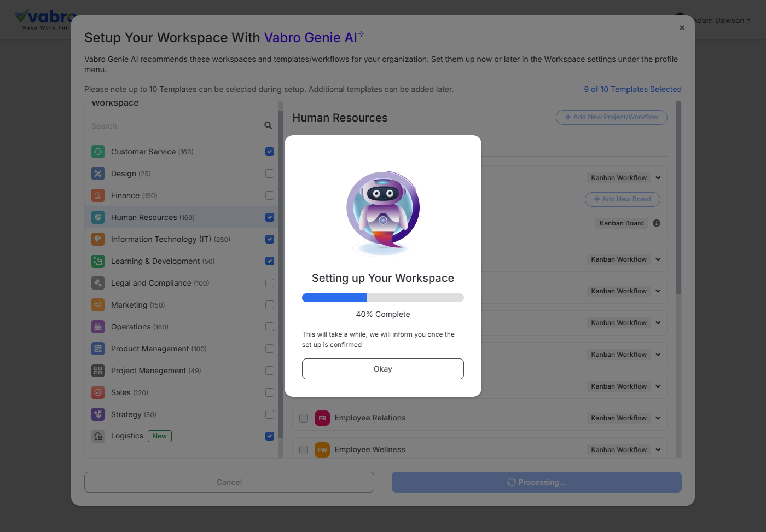The width and height of the screenshot is (766, 532).
Task: Click the ER Employee Relations badge icon
Action: (322, 418)
